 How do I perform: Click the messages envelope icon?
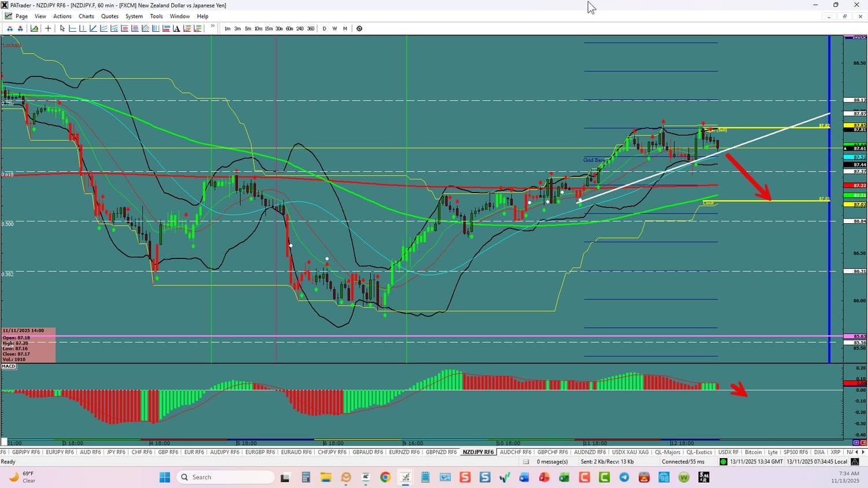click(526, 461)
